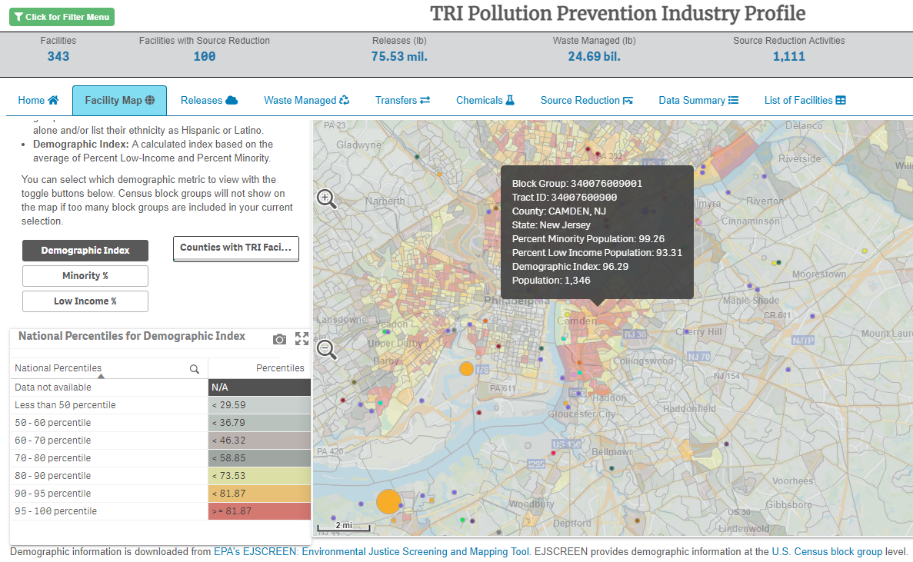Click the gray < 29.59 color swatch
The image size is (913, 562).
coord(260,405)
